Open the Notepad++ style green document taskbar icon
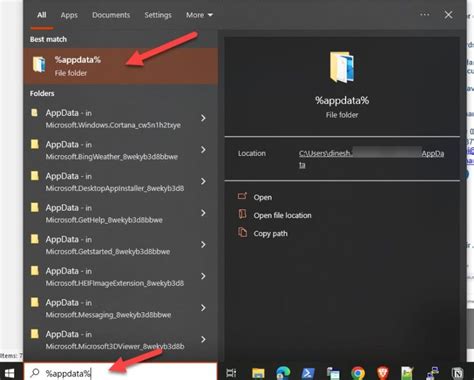The height and width of the screenshot is (380, 474). 407,373
